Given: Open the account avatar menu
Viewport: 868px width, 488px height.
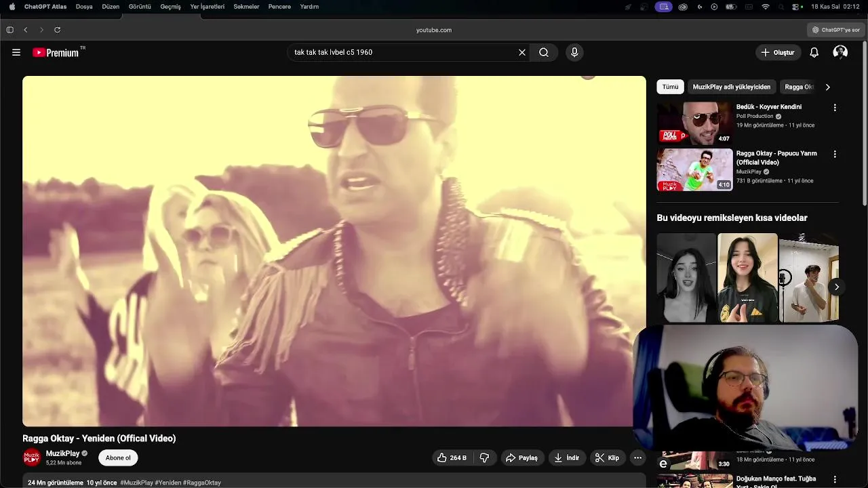Looking at the screenshot, I should point(840,52).
